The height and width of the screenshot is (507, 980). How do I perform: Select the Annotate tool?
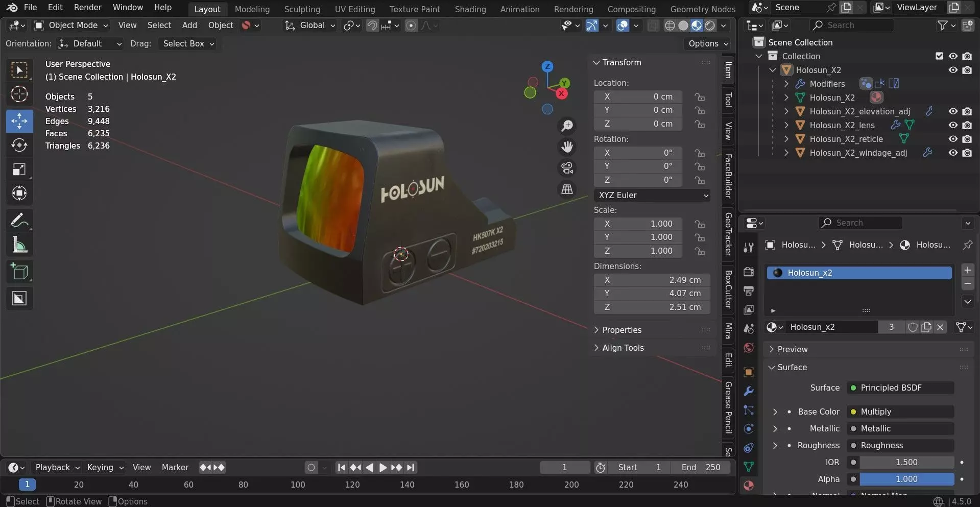pyautogui.click(x=19, y=221)
